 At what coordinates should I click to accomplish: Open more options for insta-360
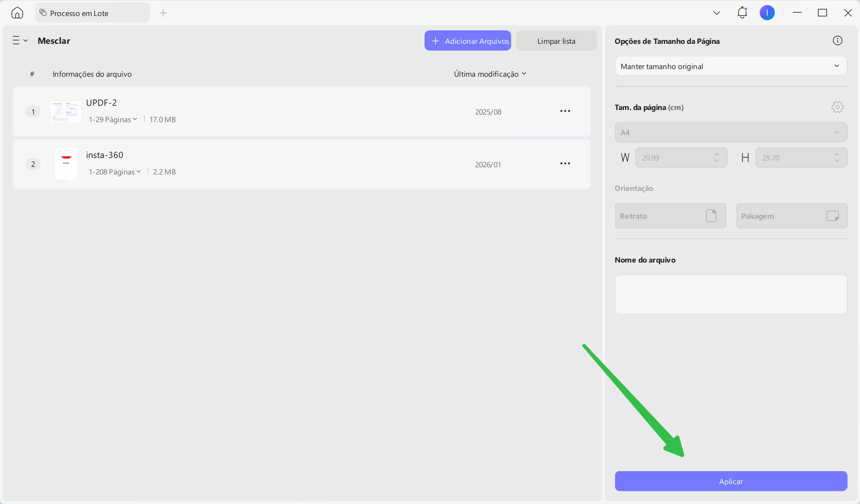[565, 164]
